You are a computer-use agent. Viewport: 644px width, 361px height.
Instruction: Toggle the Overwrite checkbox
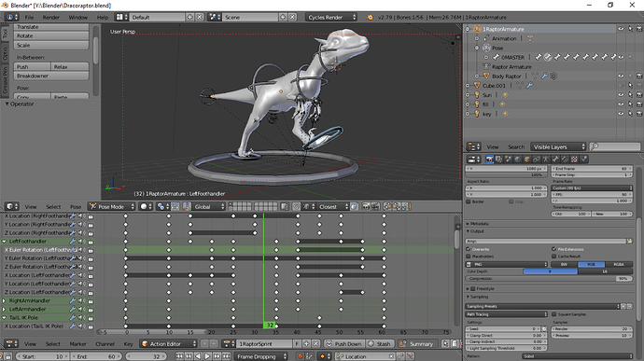469,249
